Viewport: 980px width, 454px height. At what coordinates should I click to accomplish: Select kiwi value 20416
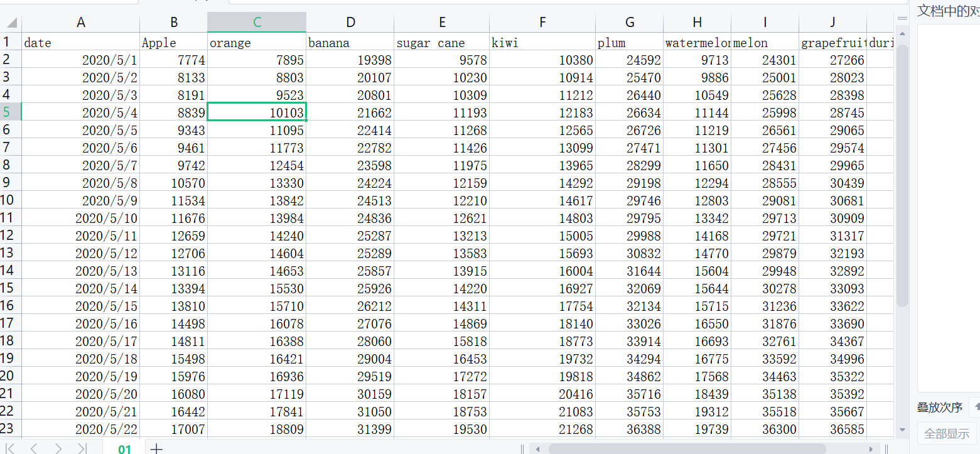[542, 394]
